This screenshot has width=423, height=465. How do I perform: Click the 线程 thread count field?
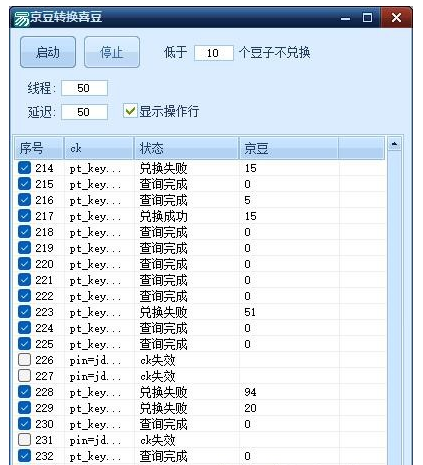pyautogui.click(x=84, y=88)
